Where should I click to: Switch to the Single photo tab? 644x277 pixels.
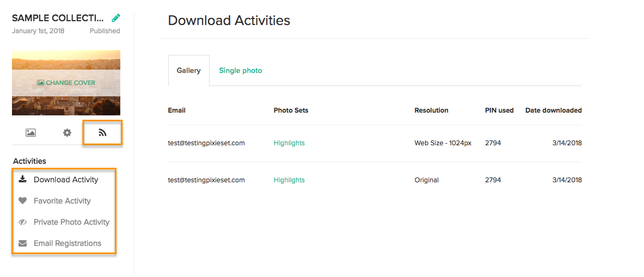[241, 71]
